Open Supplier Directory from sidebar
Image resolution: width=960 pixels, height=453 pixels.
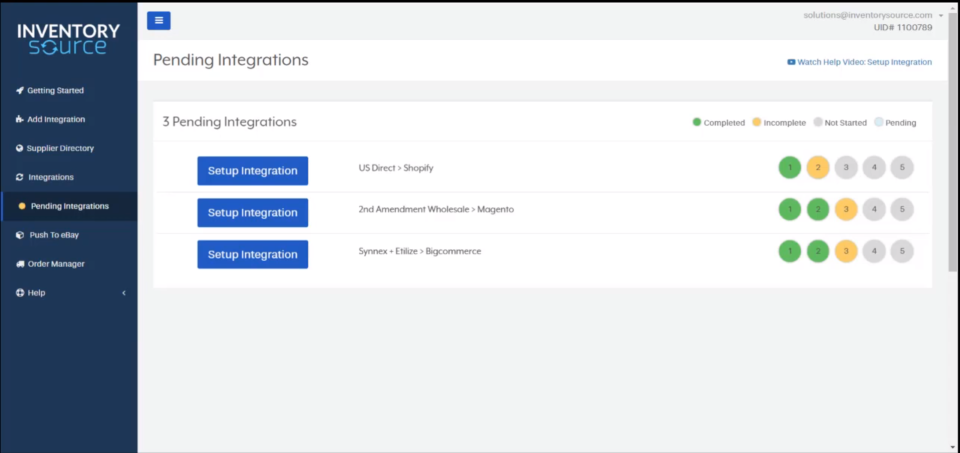tap(61, 148)
